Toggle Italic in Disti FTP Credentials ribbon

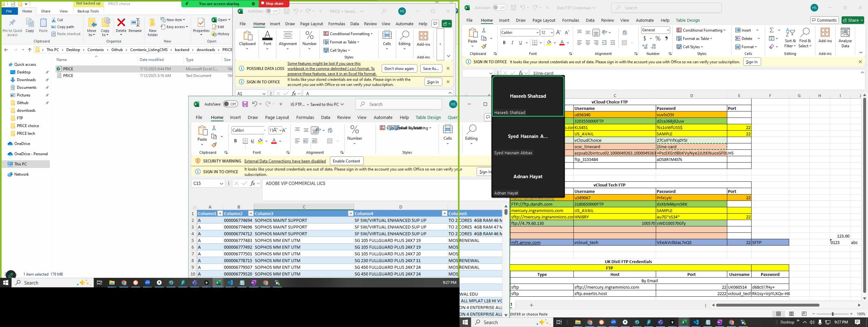512,43
